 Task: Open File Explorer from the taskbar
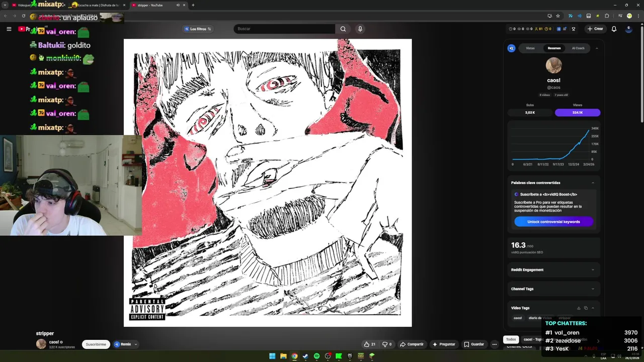(x=283, y=356)
